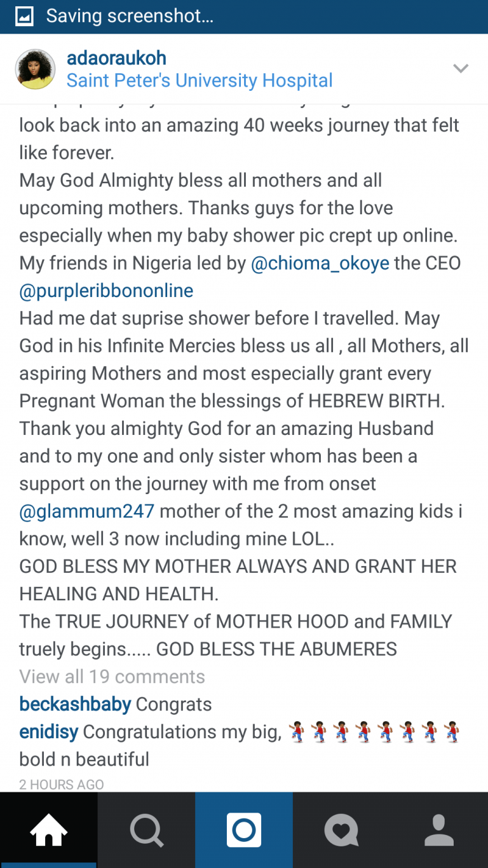
Task: Tap the Home tab icon
Action: (x=49, y=830)
